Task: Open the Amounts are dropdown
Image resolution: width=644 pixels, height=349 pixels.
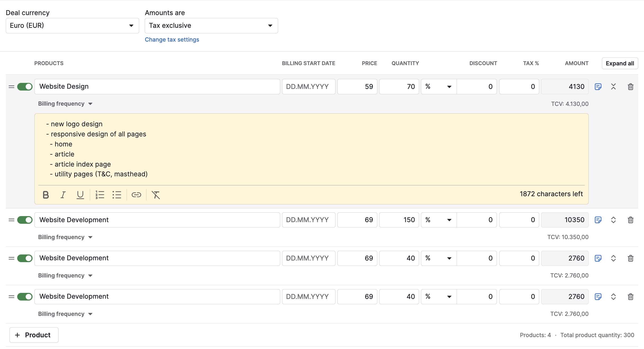Action: pyautogui.click(x=211, y=25)
